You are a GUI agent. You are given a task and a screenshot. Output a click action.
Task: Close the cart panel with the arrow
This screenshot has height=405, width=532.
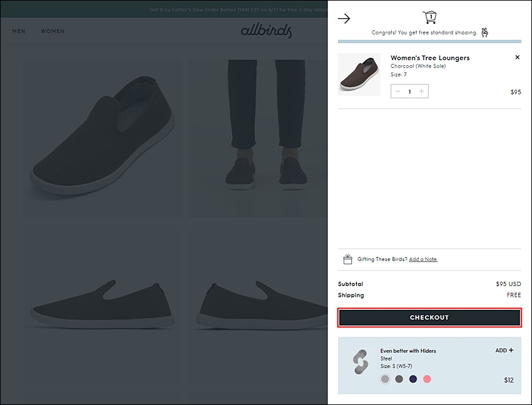(x=344, y=18)
